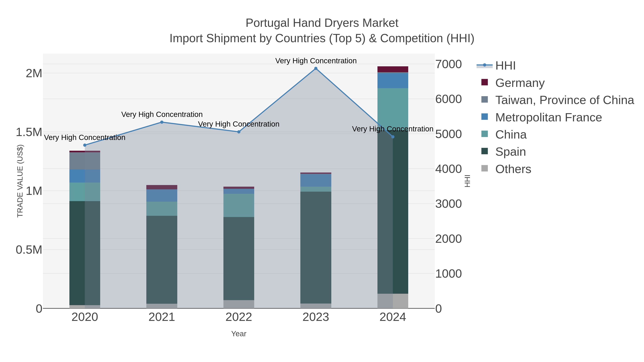The height and width of the screenshot is (362, 644).
Task: Click the Germany segment atop the 2021 bar
Action: (162, 187)
